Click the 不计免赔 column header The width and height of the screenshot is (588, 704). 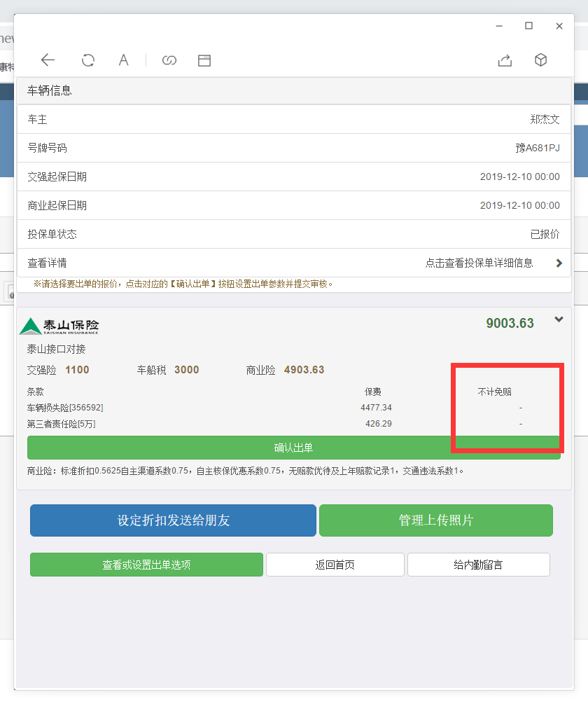point(495,392)
